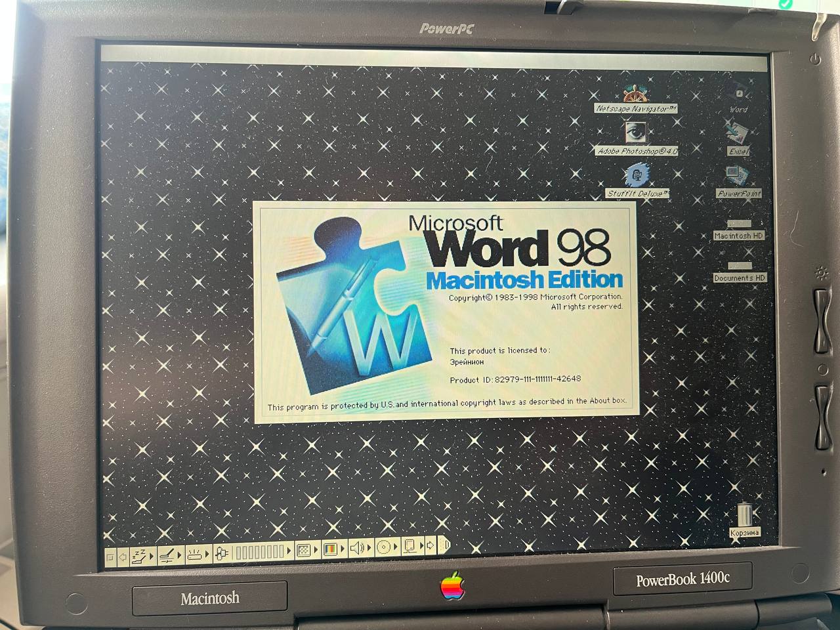
Task: Click the Word icon on the desktop
Action: pos(738,94)
